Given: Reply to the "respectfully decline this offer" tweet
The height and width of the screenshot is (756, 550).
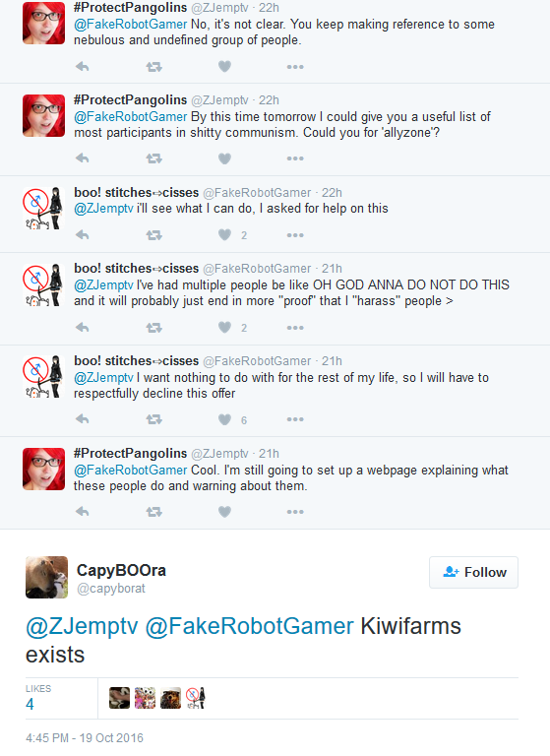Looking at the screenshot, I should click(x=83, y=419).
